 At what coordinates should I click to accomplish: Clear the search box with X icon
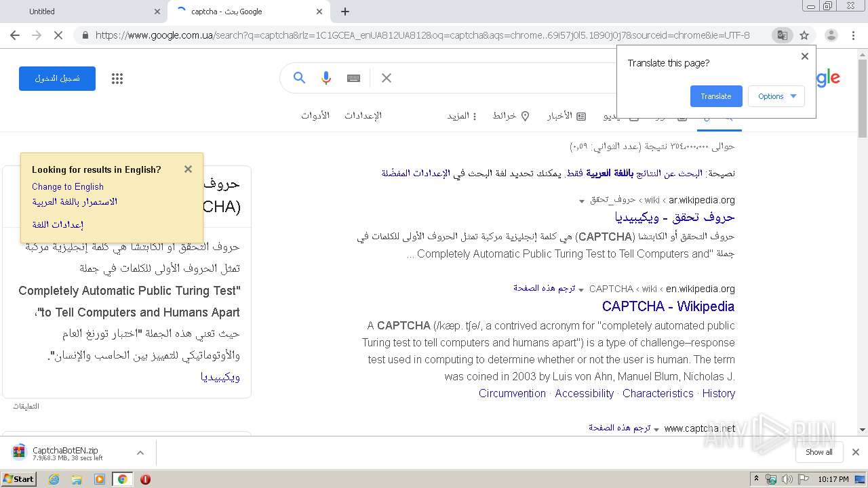point(387,78)
